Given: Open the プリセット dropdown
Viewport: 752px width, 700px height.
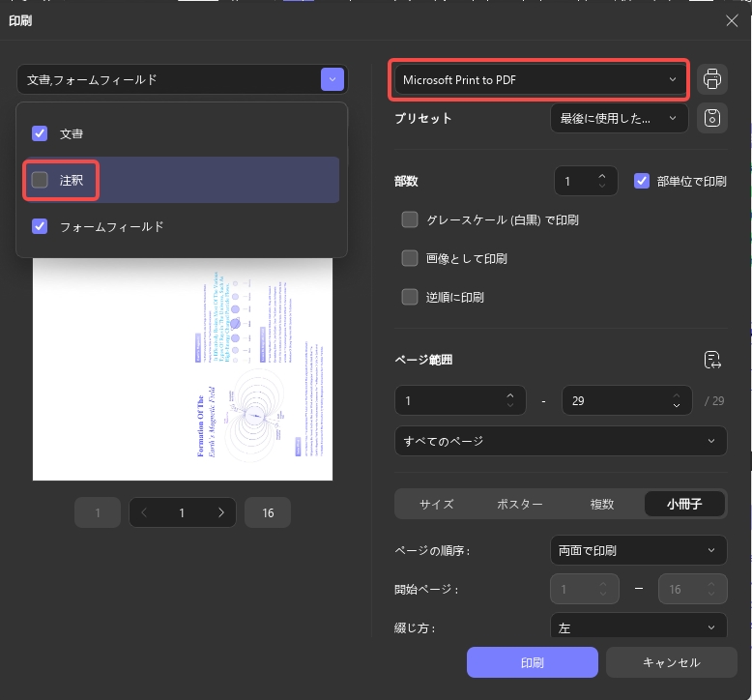Looking at the screenshot, I should tap(620, 118).
